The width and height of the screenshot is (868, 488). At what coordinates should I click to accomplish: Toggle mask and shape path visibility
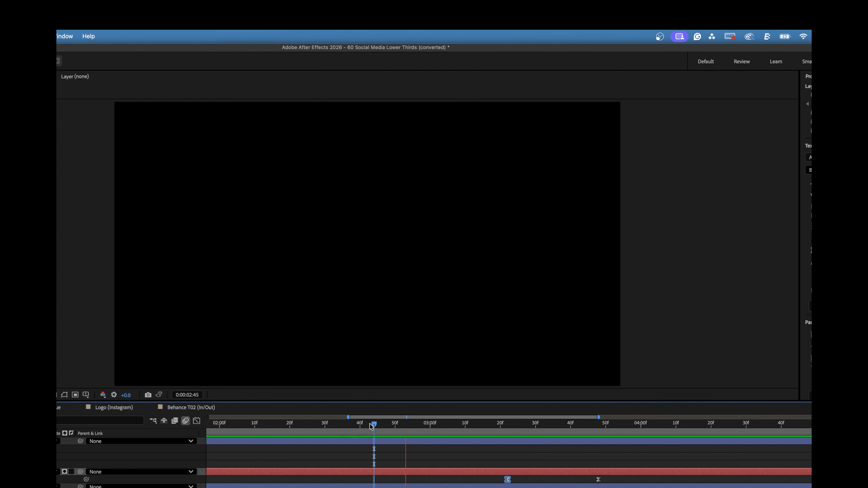click(x=64, y=394)
